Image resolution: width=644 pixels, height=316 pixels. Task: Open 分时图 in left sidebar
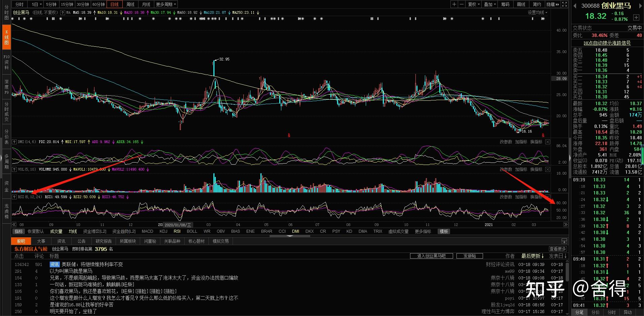[x=6, y=12]
